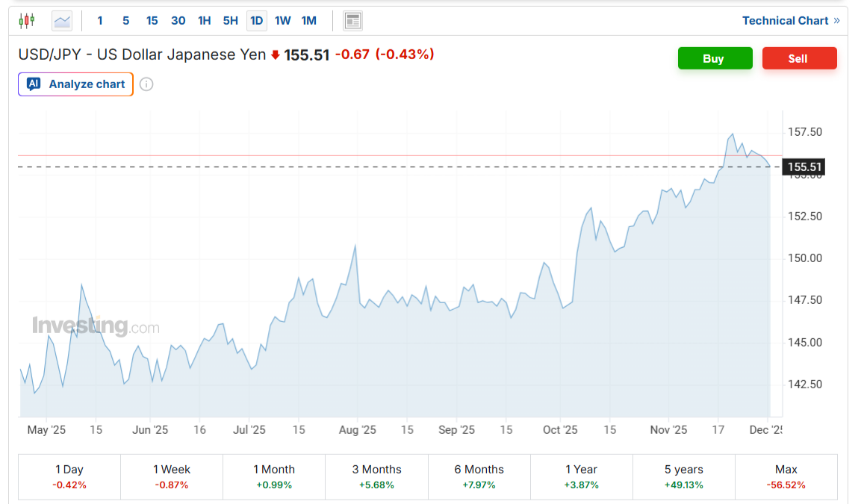The height and width of the screenshot is (504, 864).
Task: Select the 1 Week performance tab
Action: click(x=171, y=476)
